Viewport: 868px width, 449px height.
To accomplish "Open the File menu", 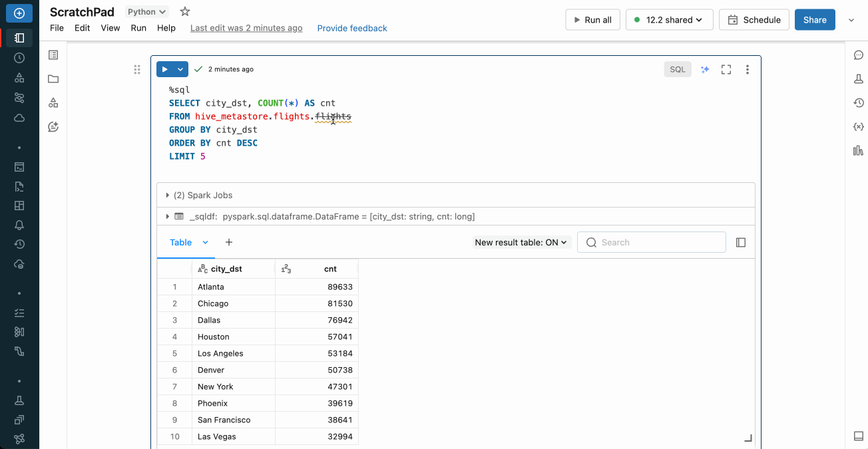I will pos(57,28).
